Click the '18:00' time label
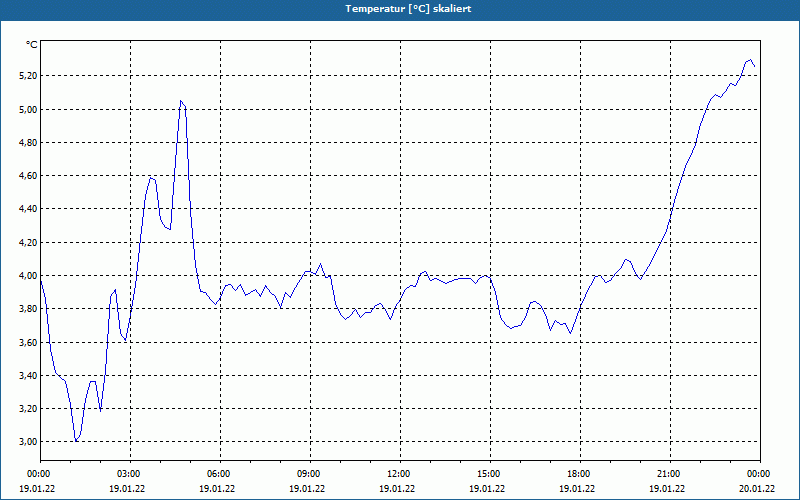The image size is (800, 500). tap(580, 474)
